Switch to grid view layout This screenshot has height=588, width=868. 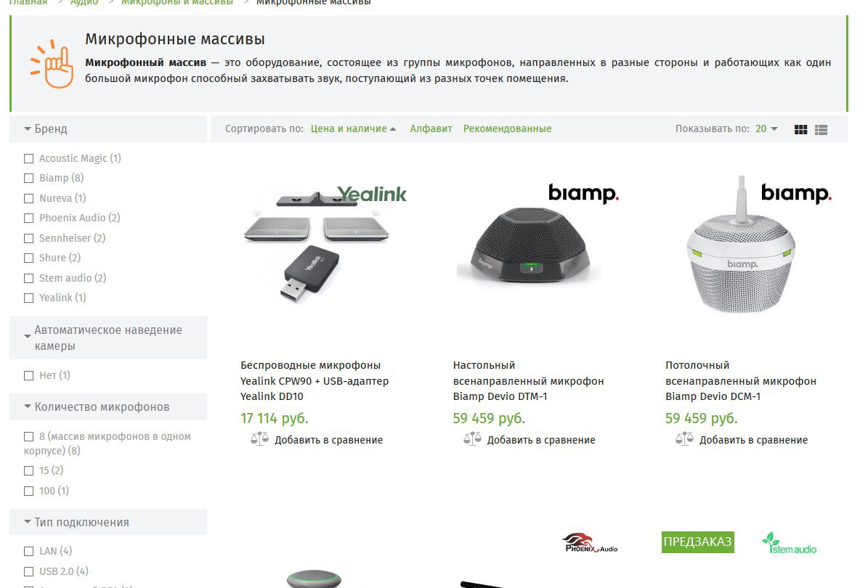(x=800, y=129)
